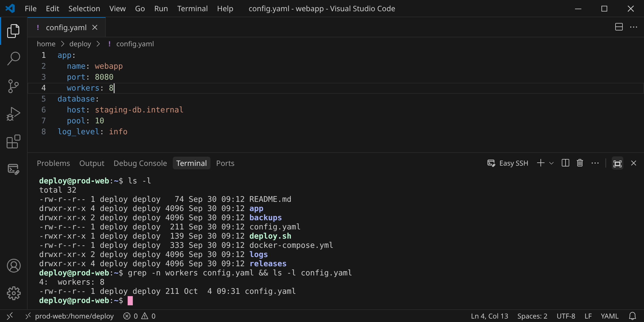This screenshot has height=322, width=644.
Task: Open terminal panel More Actions ellipsis
Action: tap(595, 163)
